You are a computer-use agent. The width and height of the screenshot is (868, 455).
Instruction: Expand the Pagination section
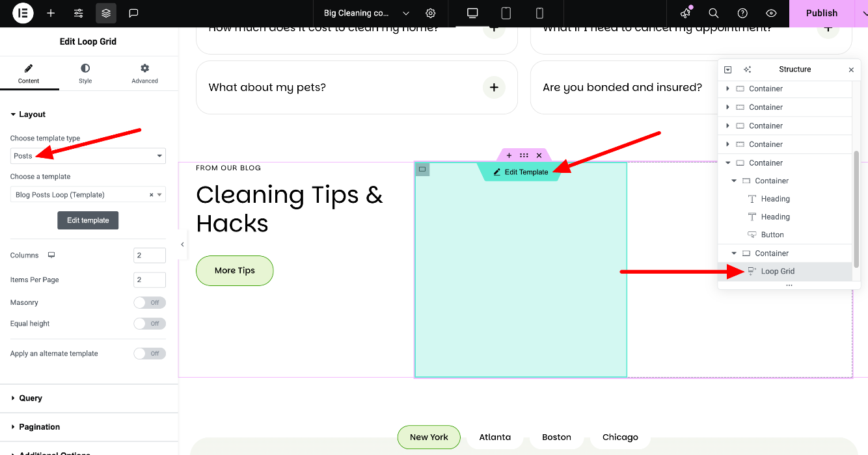click(x=89, y=427)
